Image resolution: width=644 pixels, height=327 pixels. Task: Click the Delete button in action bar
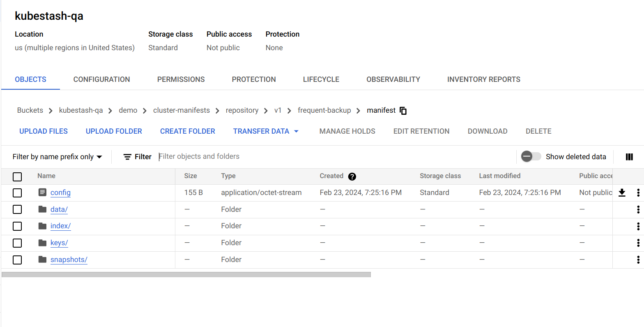pyautogui.click(x=538, y=131)
